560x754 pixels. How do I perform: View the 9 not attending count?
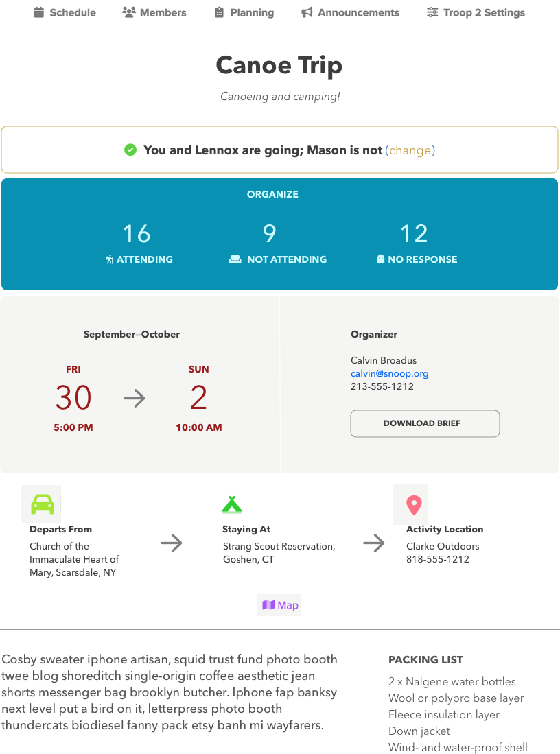270,234
